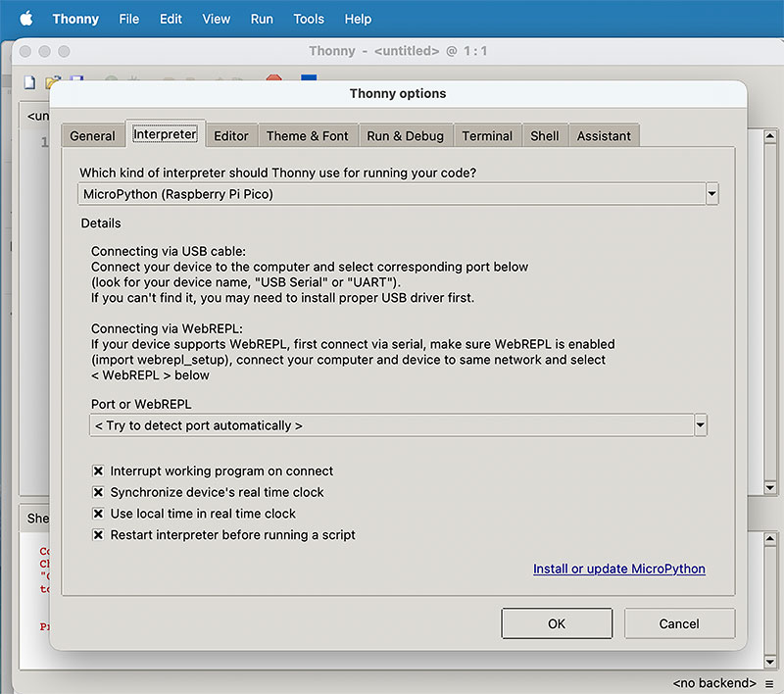Open the Run menu
Screen dimensions: 784x694
(x=262, y=18)
